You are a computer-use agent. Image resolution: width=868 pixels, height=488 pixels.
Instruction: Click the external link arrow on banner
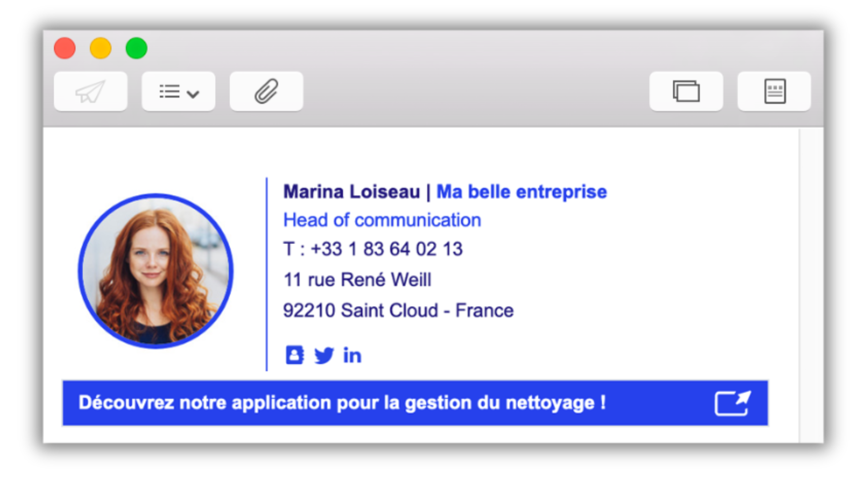732,403
